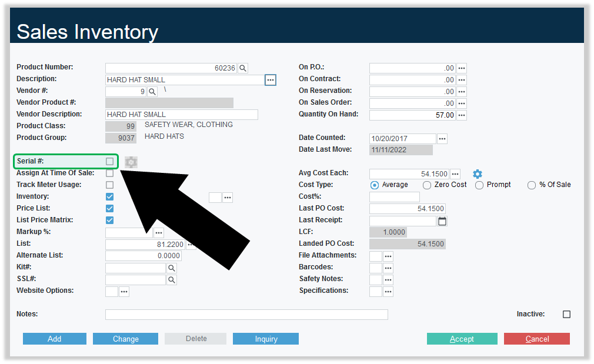Open the Specifications ellipsis button
This screenshot has width=594, height=364.
388,292
